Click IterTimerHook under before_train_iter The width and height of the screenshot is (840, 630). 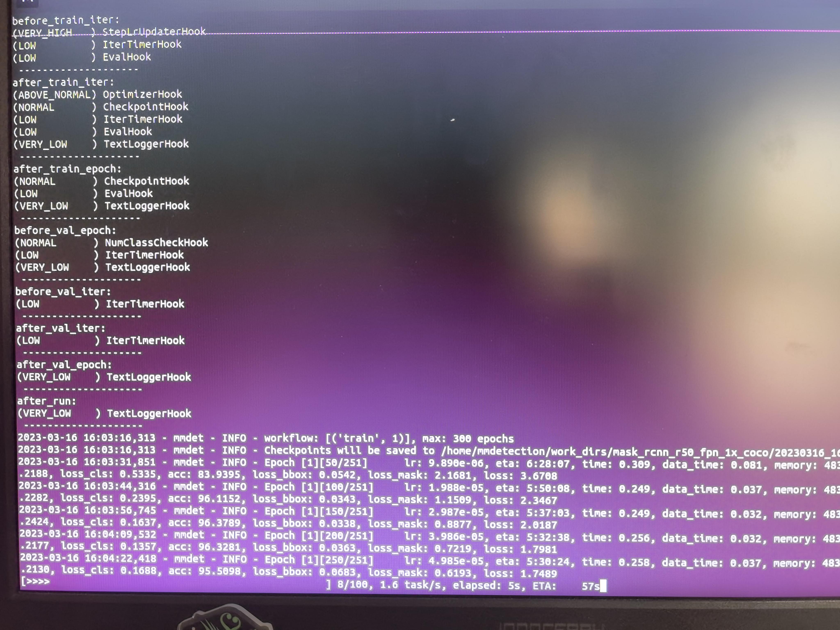tap(142, 45)
